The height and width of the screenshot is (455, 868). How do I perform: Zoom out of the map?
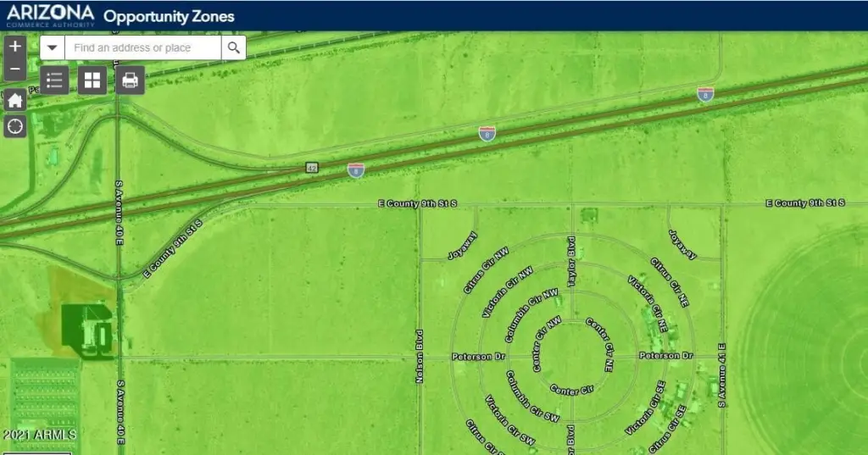pyautogui.click(x=15, y=69)
